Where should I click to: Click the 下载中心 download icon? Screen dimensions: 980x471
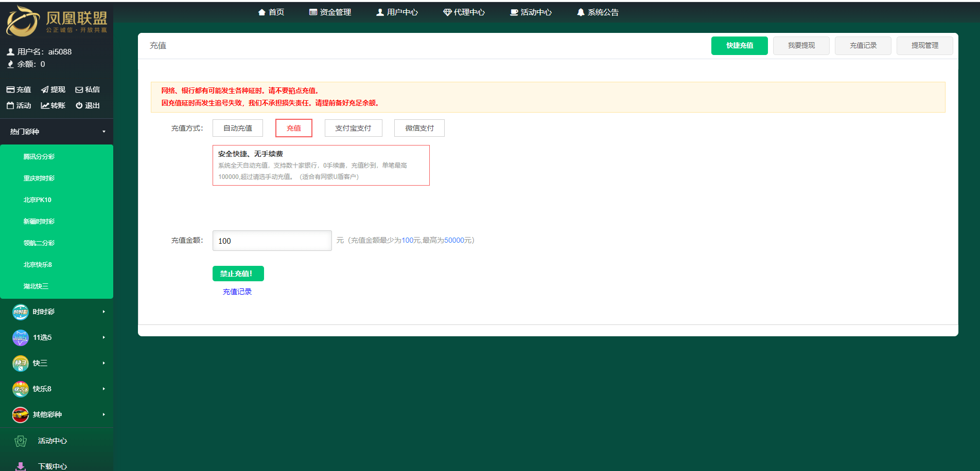click(21, 466)
